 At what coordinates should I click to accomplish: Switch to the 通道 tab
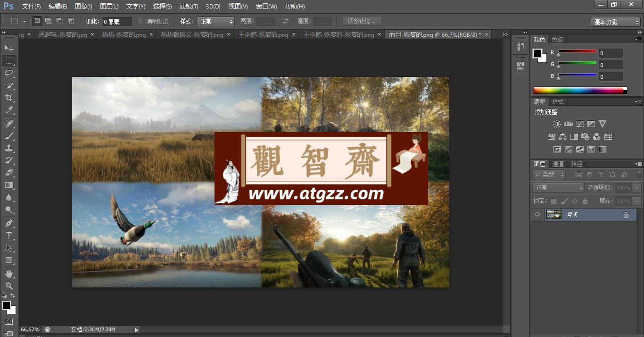click(x=558, y=164)
